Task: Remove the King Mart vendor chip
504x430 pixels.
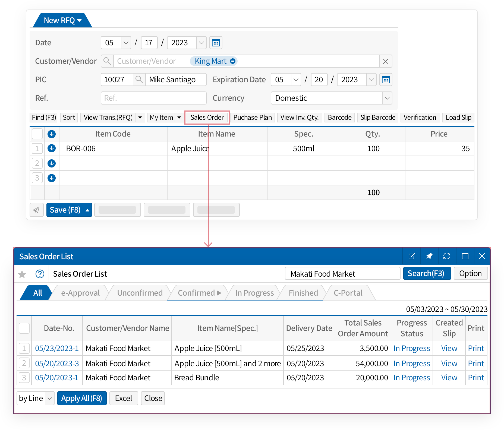Action: point(233,61)
